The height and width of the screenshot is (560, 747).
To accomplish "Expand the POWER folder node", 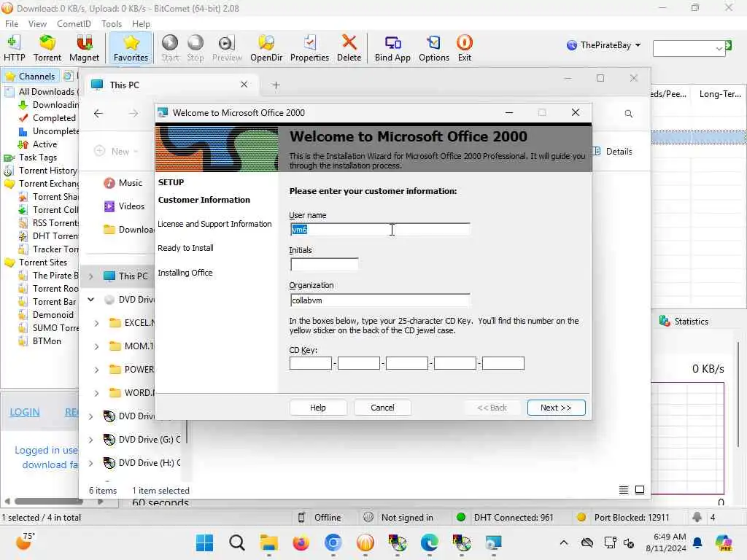I will 97,370.
